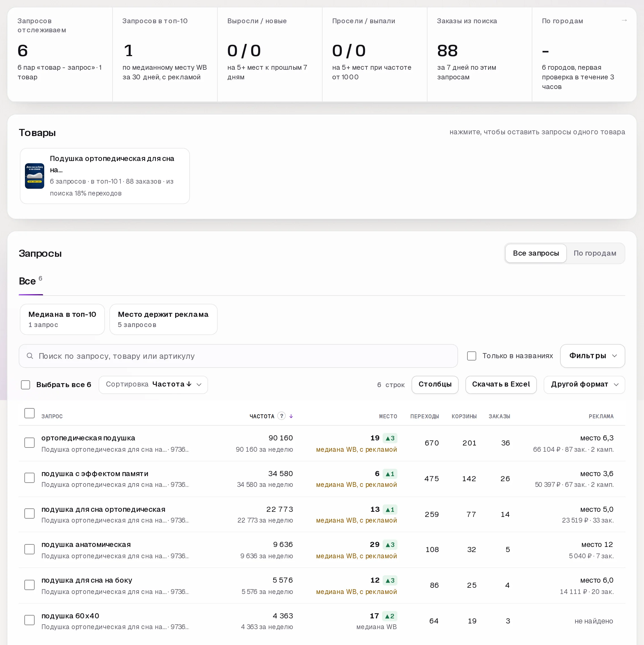This screenshot has width=644, height=645.
Task: Select checkbox for подушка с эффектом памяти
Action: point(29,478)
